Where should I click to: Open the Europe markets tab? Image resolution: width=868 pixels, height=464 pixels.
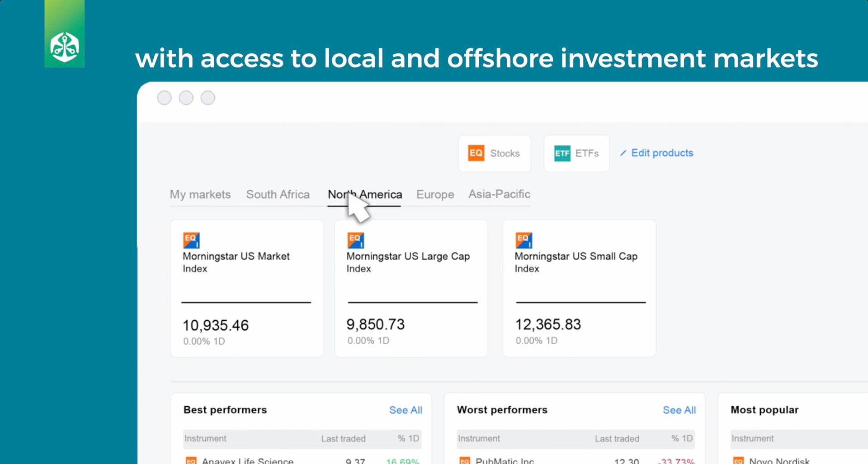click(x=435, y=194)
